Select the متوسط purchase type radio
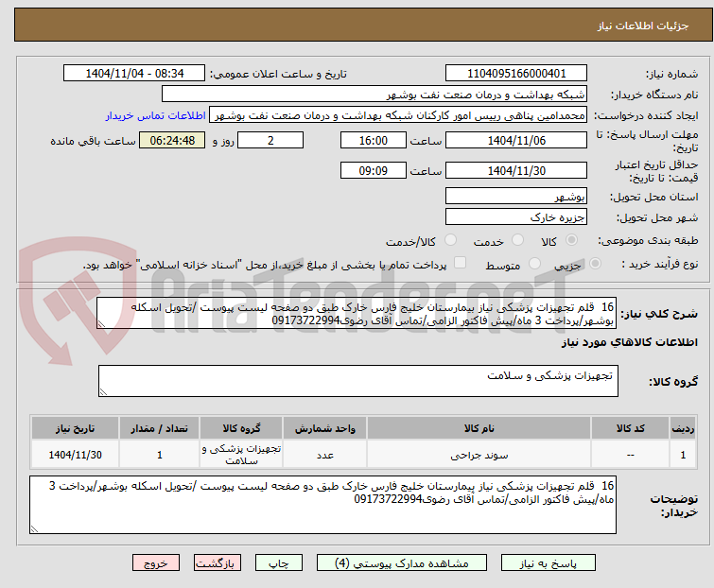 pos(534,263)
